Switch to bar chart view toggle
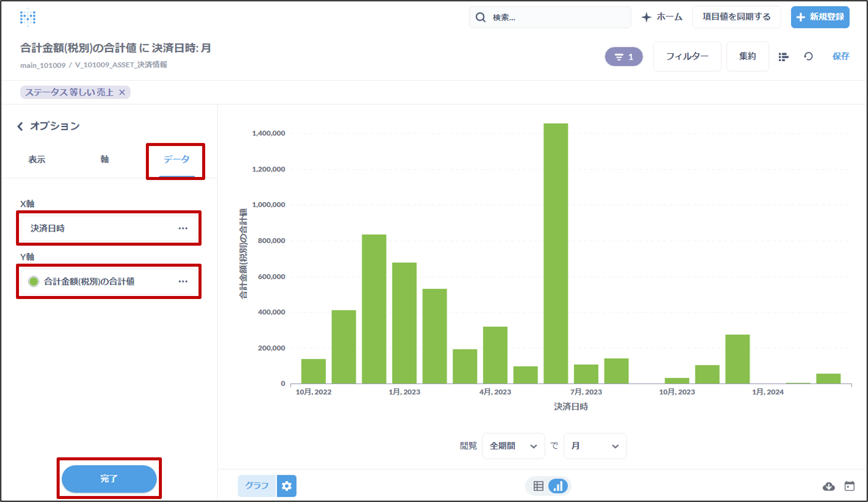The width and height of the screenshot is (868, 502). 558,486
